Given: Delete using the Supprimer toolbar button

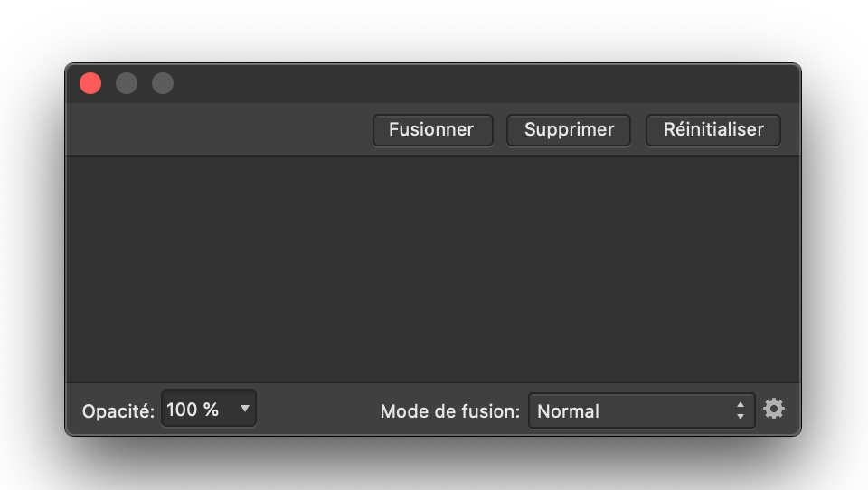Looking at the screenshot, I should pyautogui.click(x=569, y=130).
